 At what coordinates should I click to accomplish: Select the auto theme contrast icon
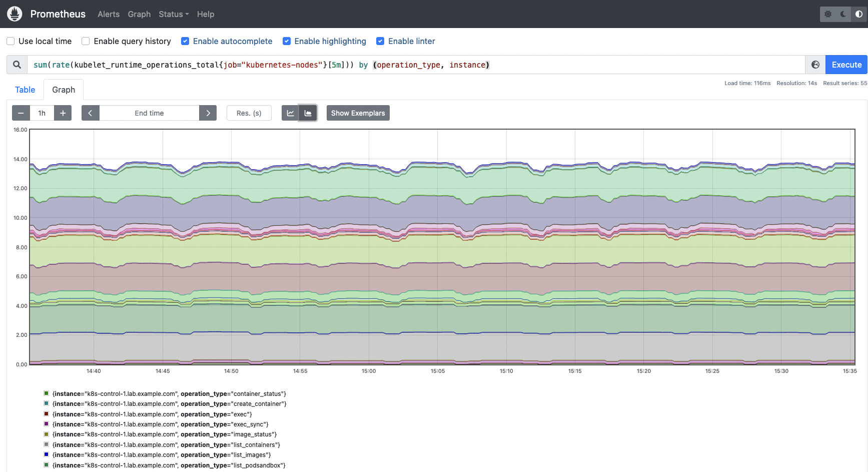[x=859, y=14]
